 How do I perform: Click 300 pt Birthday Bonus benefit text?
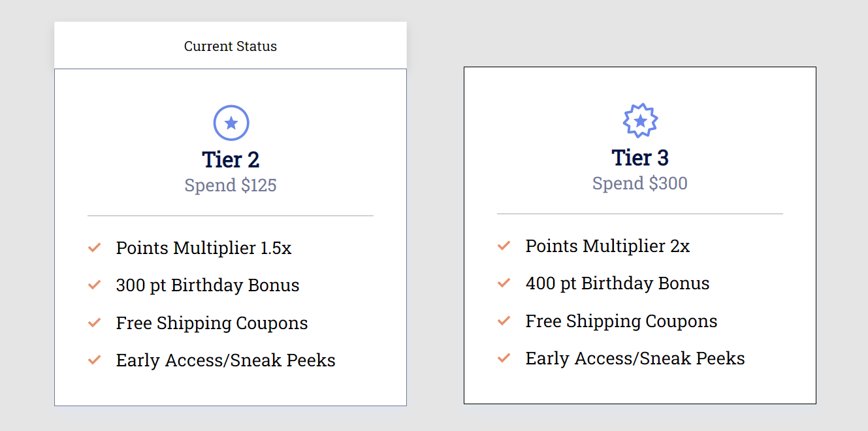208,285
